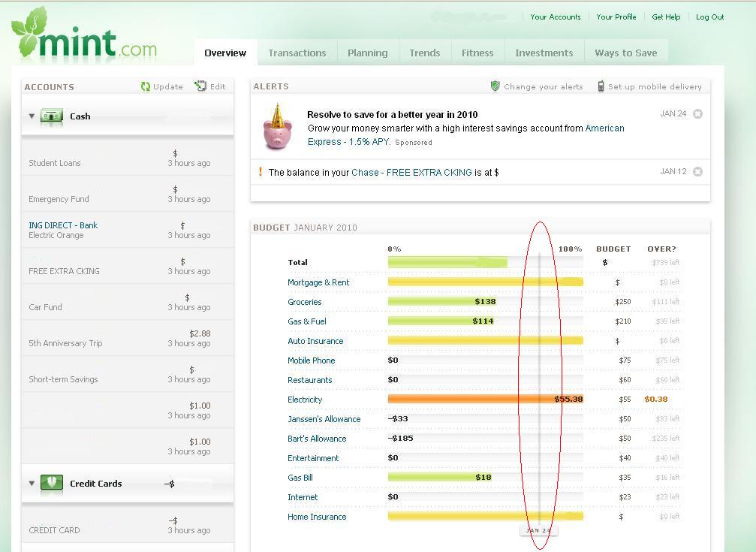Click the Edit accounts pencil icon
Image resolution: width=756 pixels, height=552 pixels.
tap(200, 86)
